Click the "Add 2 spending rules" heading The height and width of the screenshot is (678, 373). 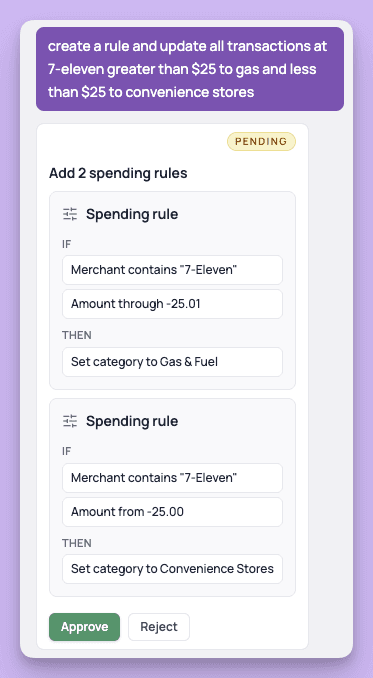[118, 173]
